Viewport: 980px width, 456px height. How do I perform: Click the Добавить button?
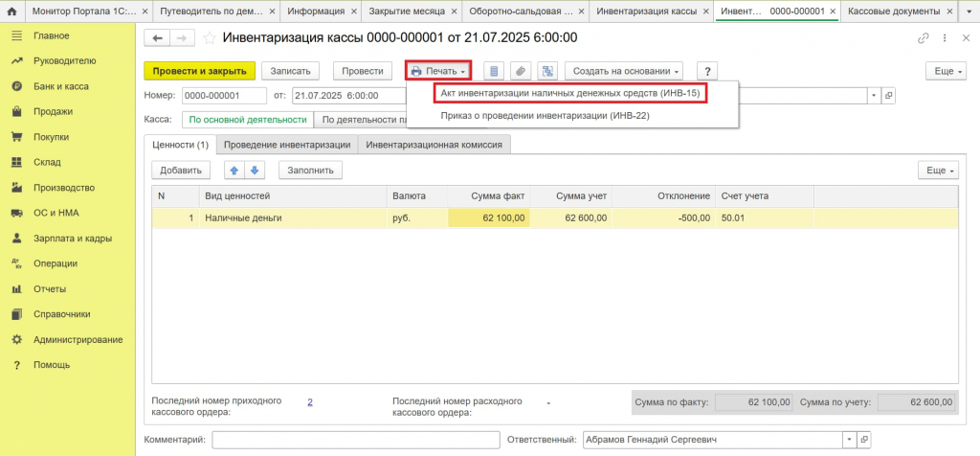(181, 171)
